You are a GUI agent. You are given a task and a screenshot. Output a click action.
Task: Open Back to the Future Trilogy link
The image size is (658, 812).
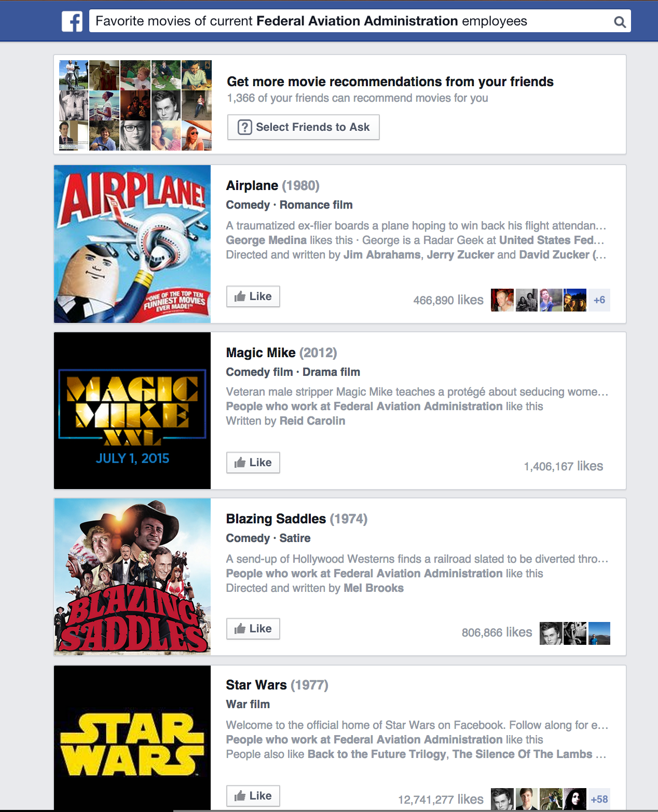click(x=377, y=754)
